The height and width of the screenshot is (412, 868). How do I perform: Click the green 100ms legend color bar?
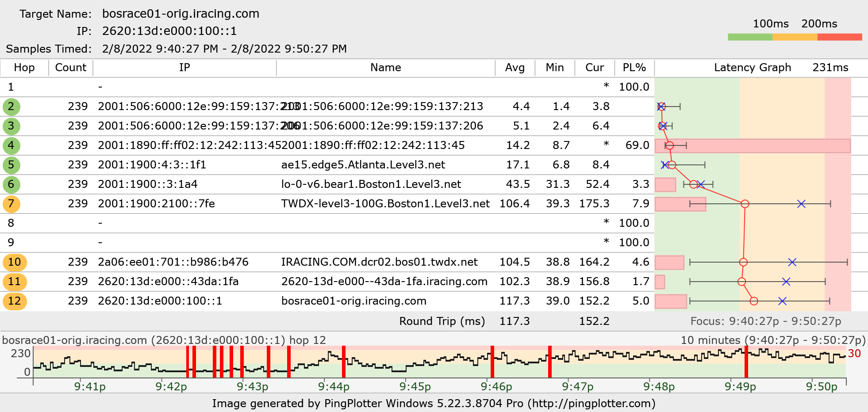(750, 37)
